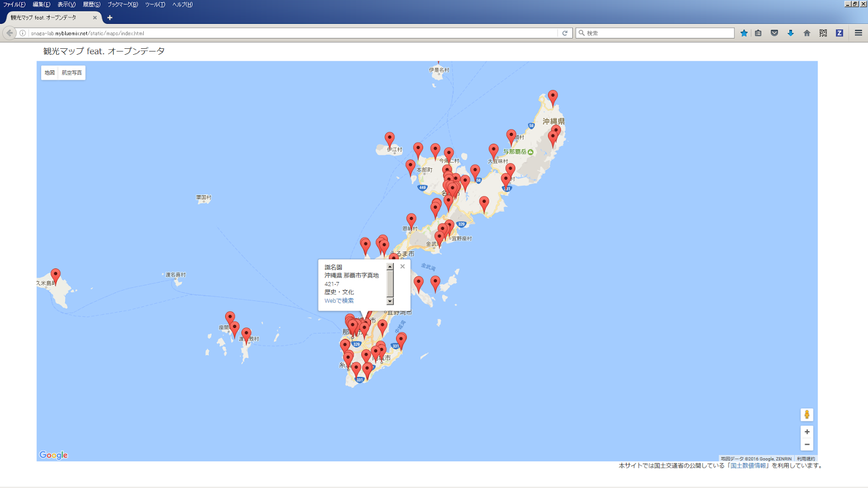Screen dimensions: 868x488
Task: Go to the home page icon
Action: [807, 33]
